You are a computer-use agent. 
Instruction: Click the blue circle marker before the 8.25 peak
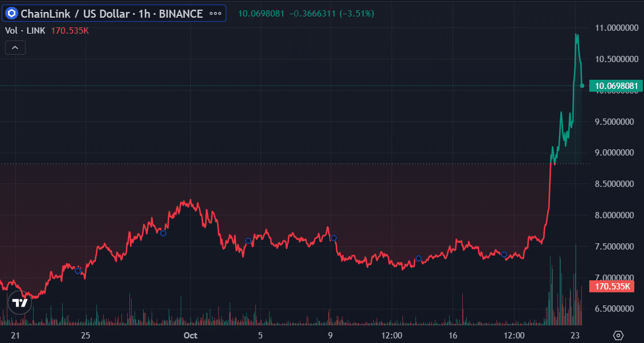click(163, 234)
